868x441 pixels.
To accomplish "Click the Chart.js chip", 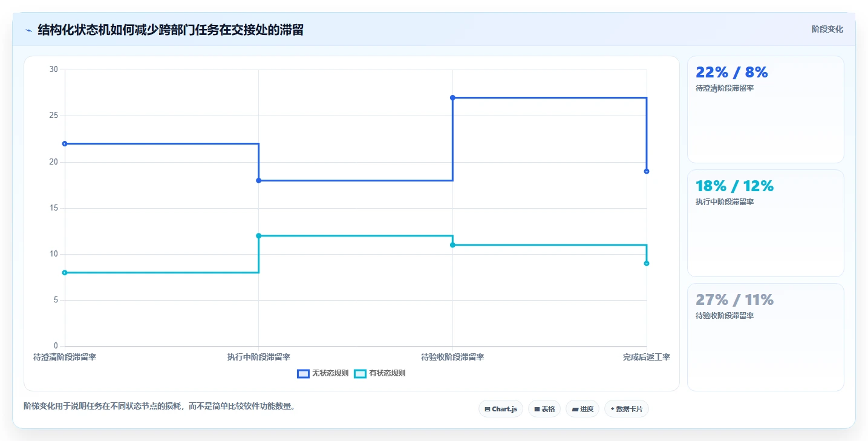I will (x=501, y=409).
